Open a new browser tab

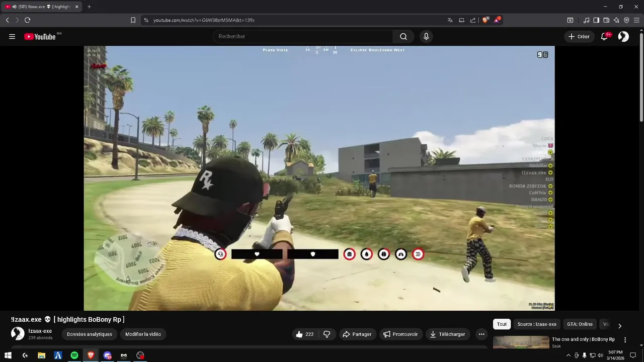click(89, 7)
